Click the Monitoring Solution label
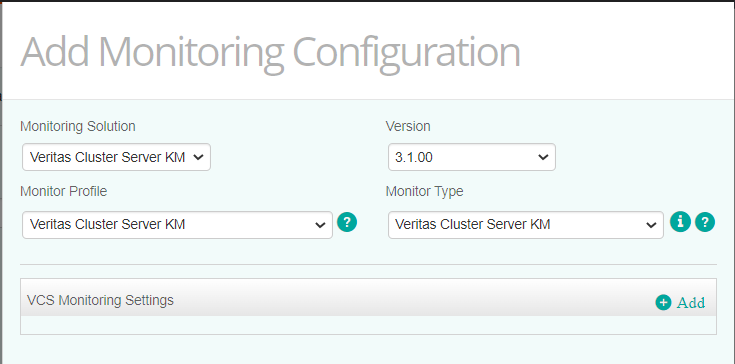The width and height of the screenshot is (735, 364). coord(78,126)
